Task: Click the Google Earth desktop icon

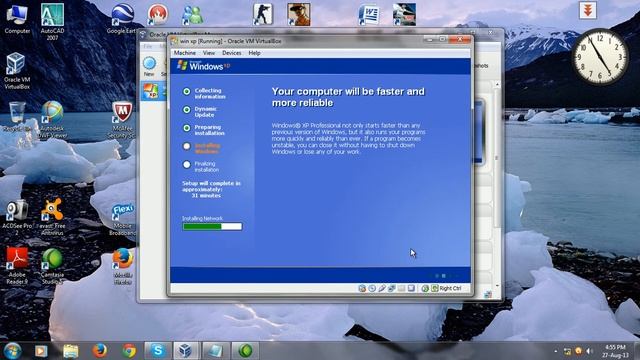Action: point(122,19)
